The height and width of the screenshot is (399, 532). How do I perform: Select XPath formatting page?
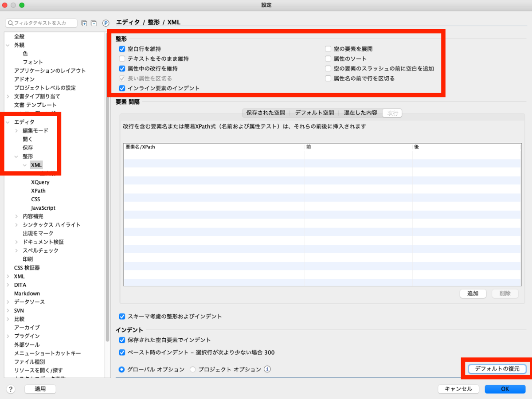coord(38,191)
